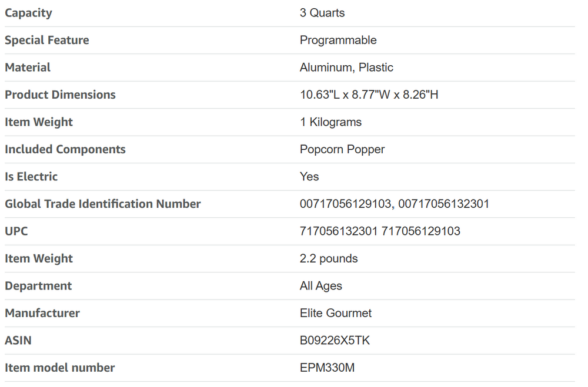Click the UPC value 717056132301 717056129103
The image size is (588, 387).
[380, 231]
